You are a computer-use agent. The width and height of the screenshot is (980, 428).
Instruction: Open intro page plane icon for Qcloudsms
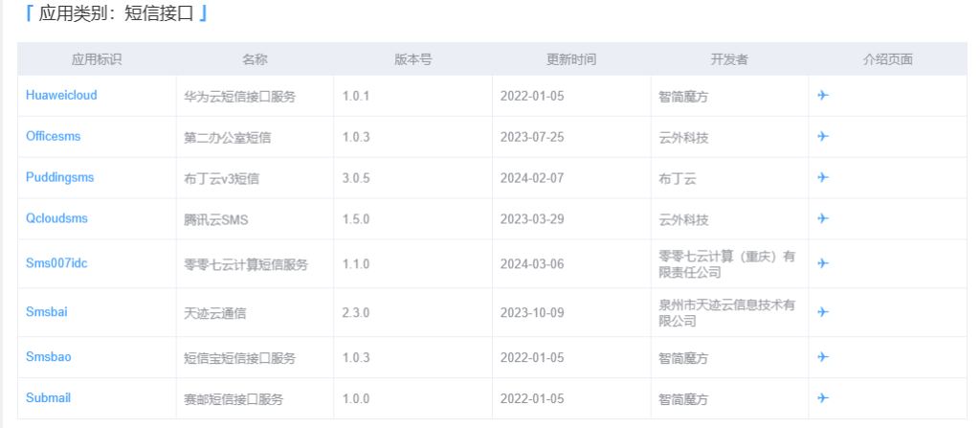coord(823,218)
